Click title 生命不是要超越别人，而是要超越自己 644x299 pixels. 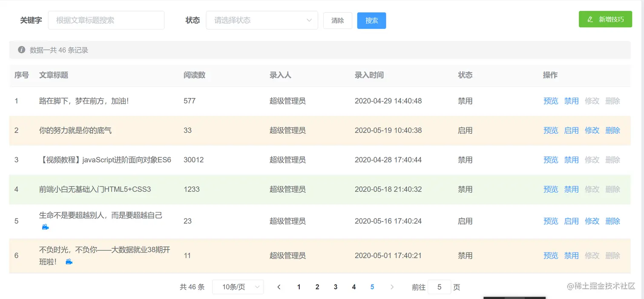pyautogui.click(x=101, y=216)
